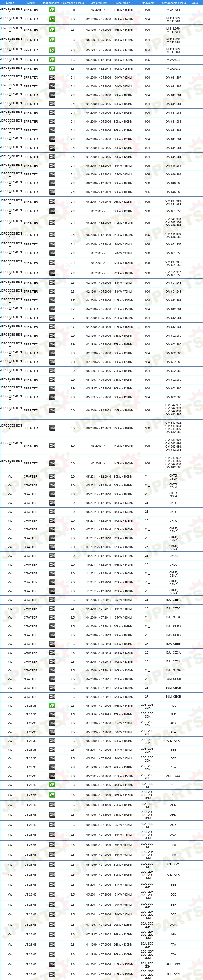The image size is (203, 980).
Task: Click ON icon for LT 28-35 BBE row
Action: click(52, 749)
